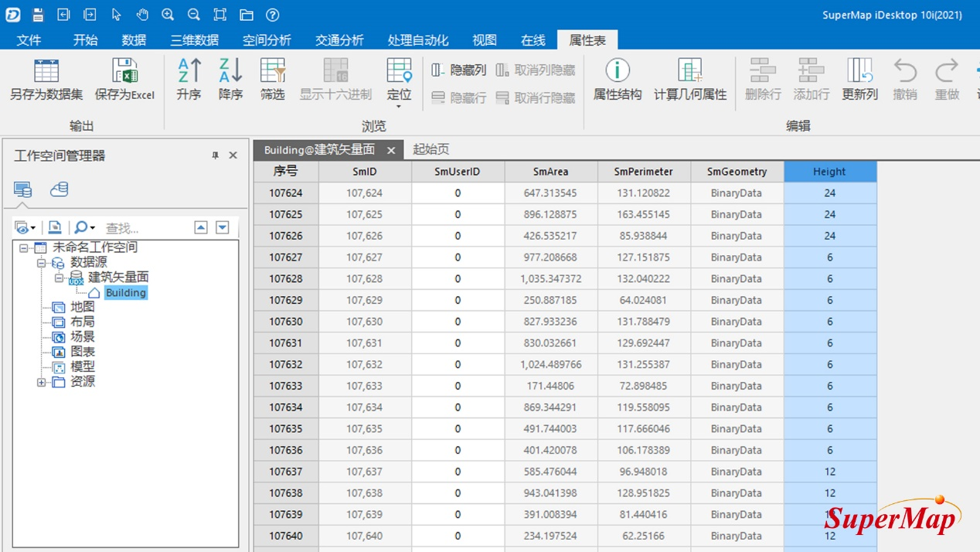980x552 pixels.
Task: Sort ascending with the 升序 button
Action: [x=189, y=71]
